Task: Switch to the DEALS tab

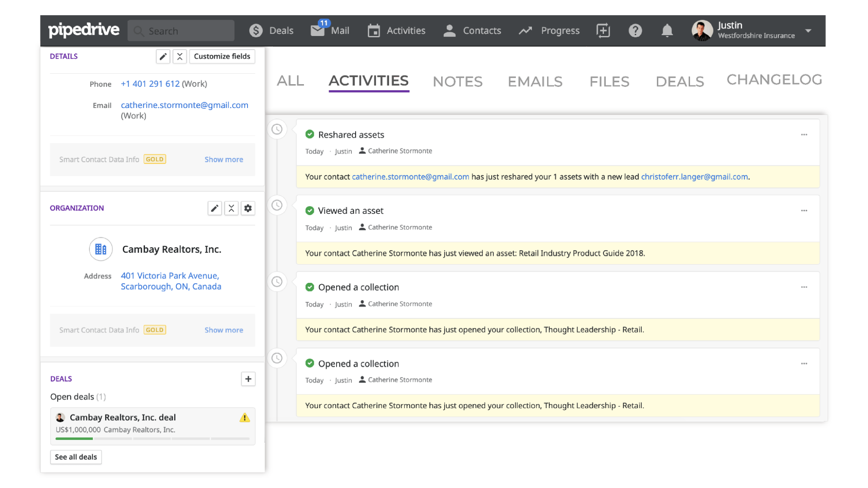Action: pyautogui.click(x=680, y=82)
